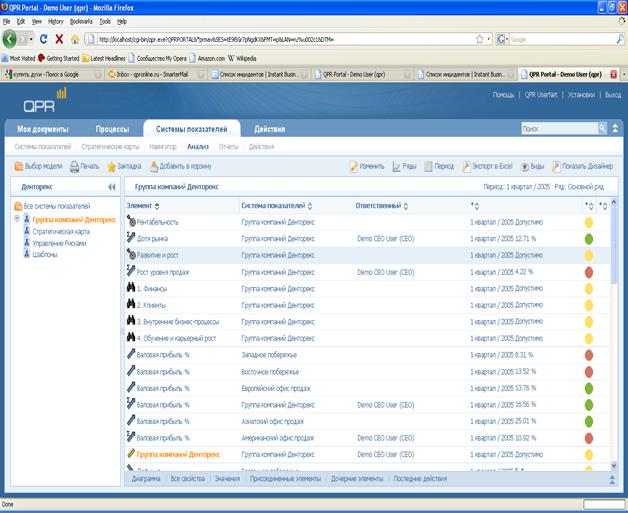Click the Изменить toolbar button
The height and width of the screenshot is (513, 628).
pos(366,166)
